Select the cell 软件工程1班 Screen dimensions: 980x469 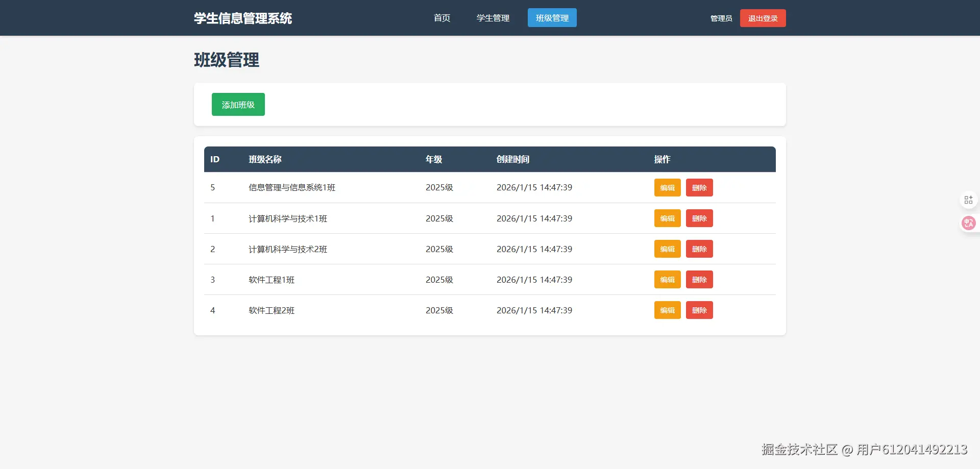click(272, 280)
